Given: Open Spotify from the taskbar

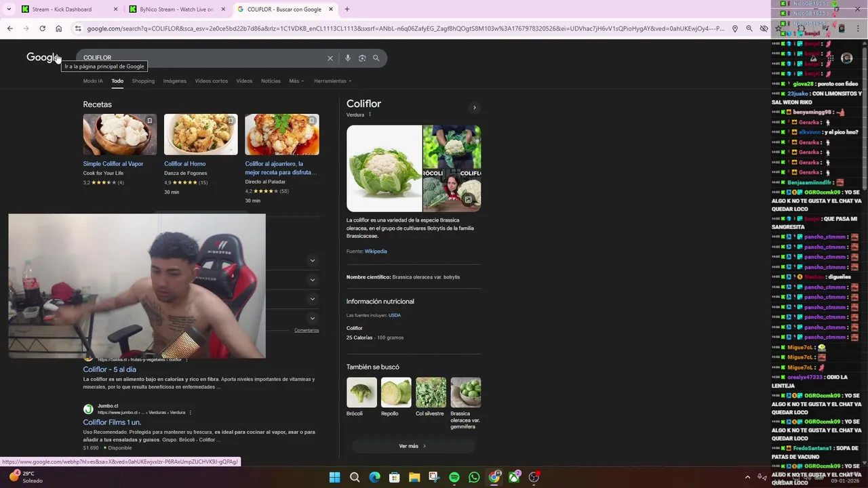Looking at the screenshot, I should (x=454, y=477).
